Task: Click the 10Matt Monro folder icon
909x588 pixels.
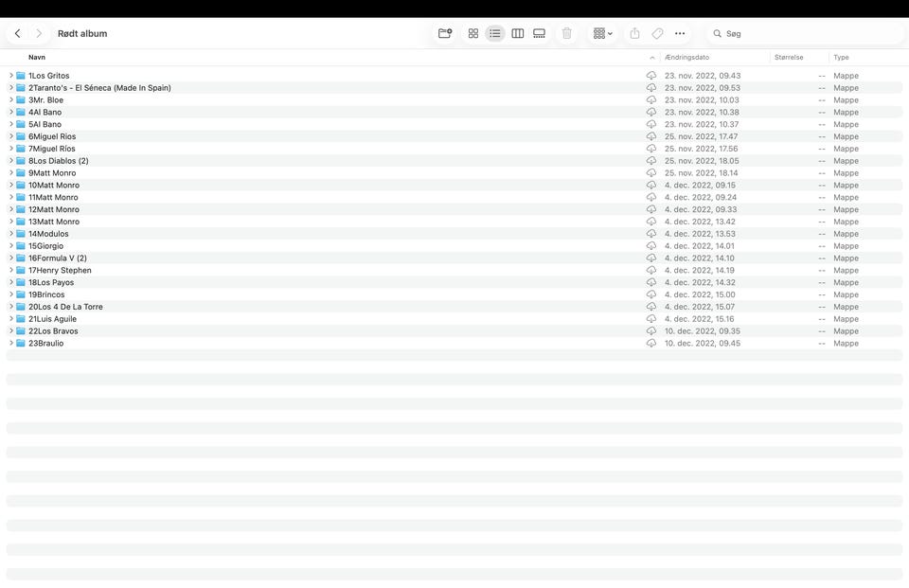Action: [x=21, y=185]
